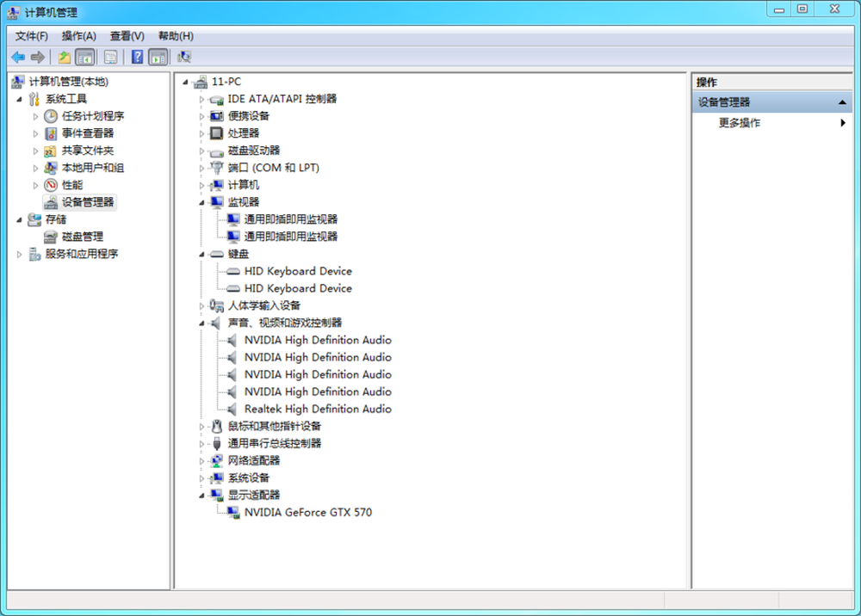Click the NVIDIA GeForce GTX 570 icon

point(233,512)
